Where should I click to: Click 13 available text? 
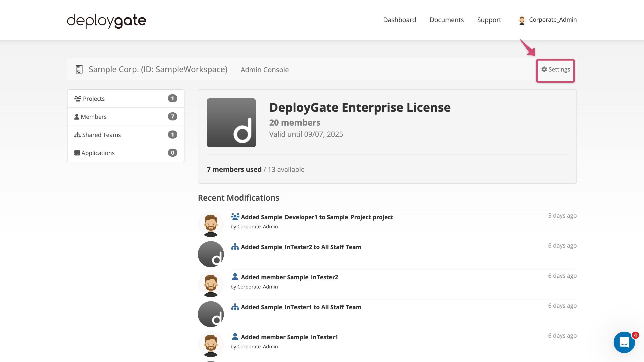coord(286,169)
